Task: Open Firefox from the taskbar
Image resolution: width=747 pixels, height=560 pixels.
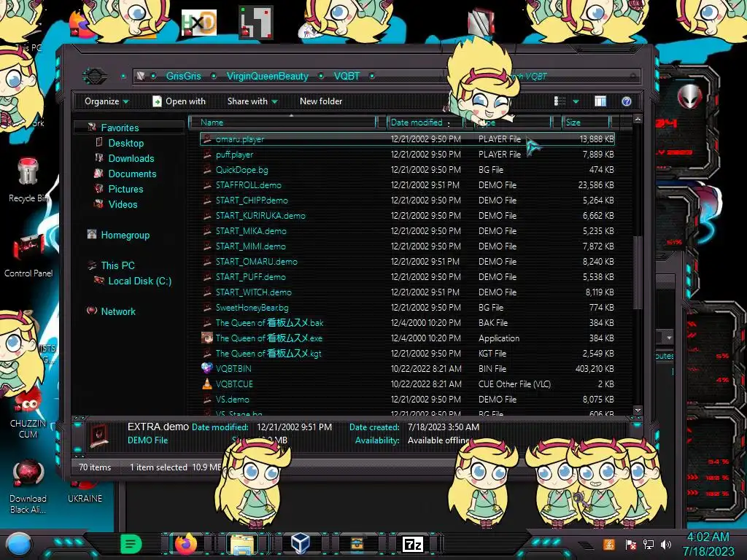Action: point(186,543)
